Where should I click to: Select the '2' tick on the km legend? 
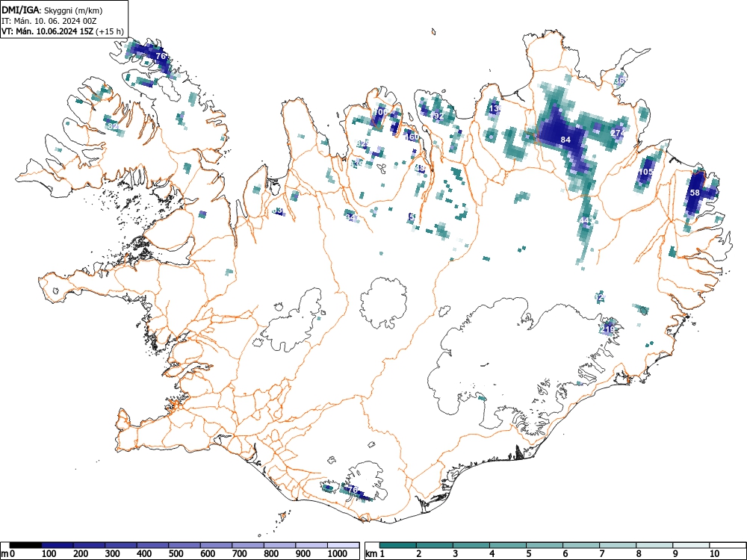point(419,553)
